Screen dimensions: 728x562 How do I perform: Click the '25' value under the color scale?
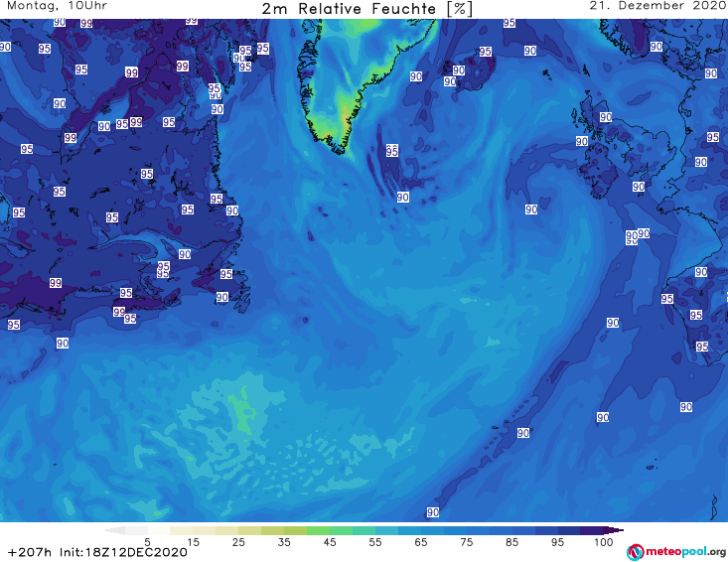click(238, 542)
